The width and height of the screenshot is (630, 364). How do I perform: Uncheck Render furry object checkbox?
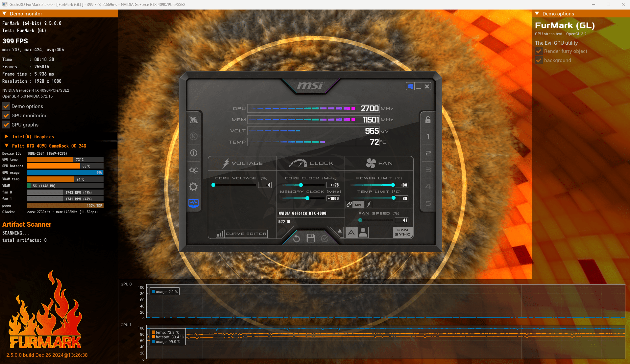[x=539, y=51]
